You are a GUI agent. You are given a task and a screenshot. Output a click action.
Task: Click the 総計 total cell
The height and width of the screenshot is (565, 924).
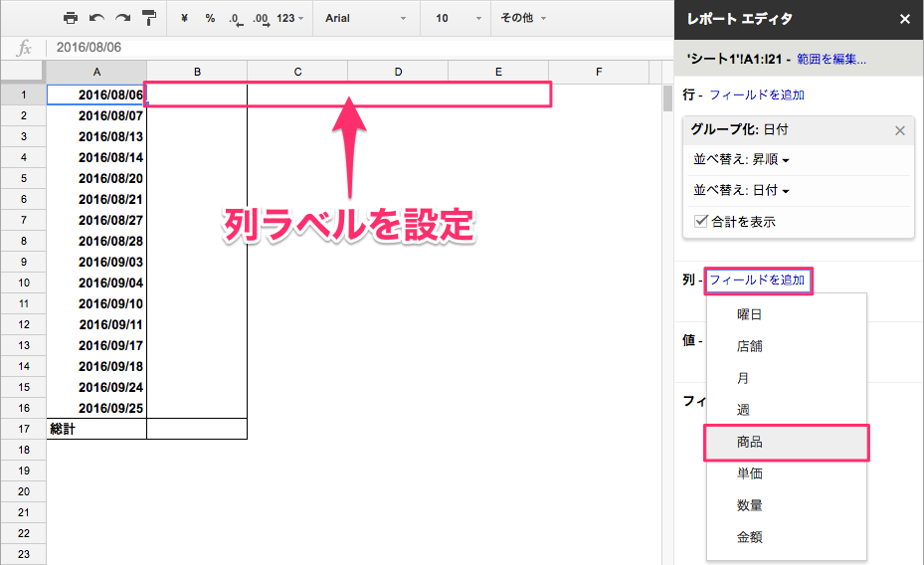(96, 429)
